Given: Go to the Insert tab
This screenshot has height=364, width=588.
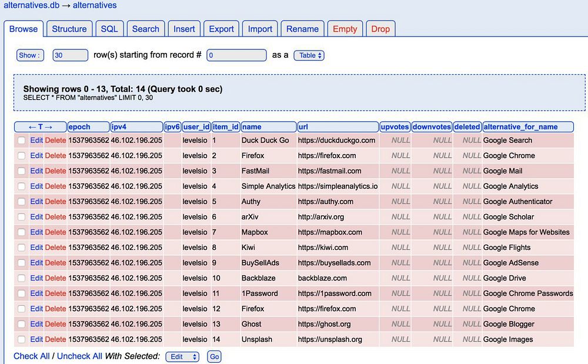Looking at the screenshot, I should pyautogui.click(x=183, y=29).
